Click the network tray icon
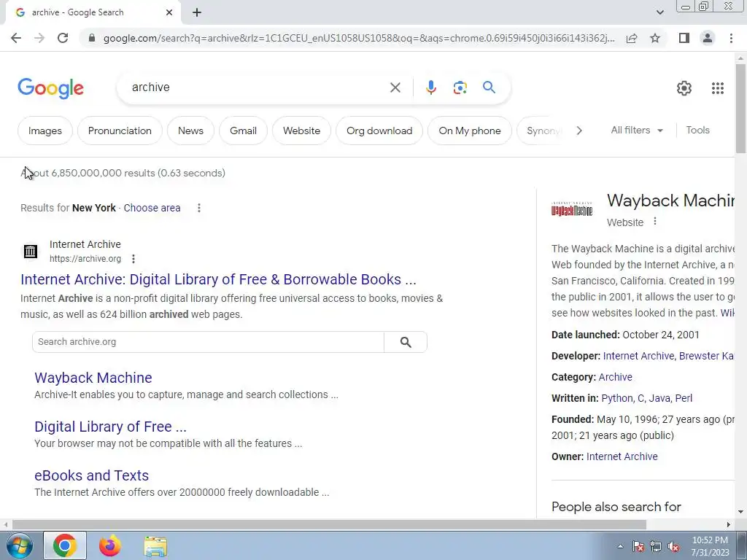Screen dimensions: 747x560 [x=656, y=547]
